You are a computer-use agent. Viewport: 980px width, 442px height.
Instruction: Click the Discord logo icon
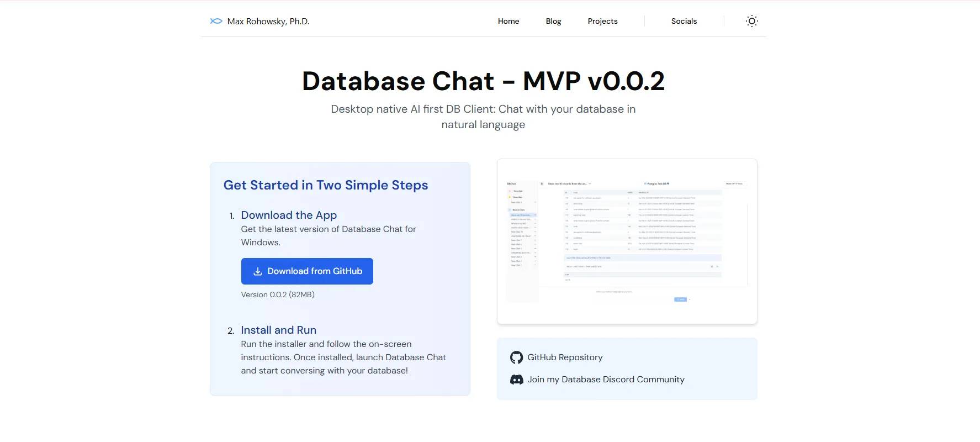[516, 380]
